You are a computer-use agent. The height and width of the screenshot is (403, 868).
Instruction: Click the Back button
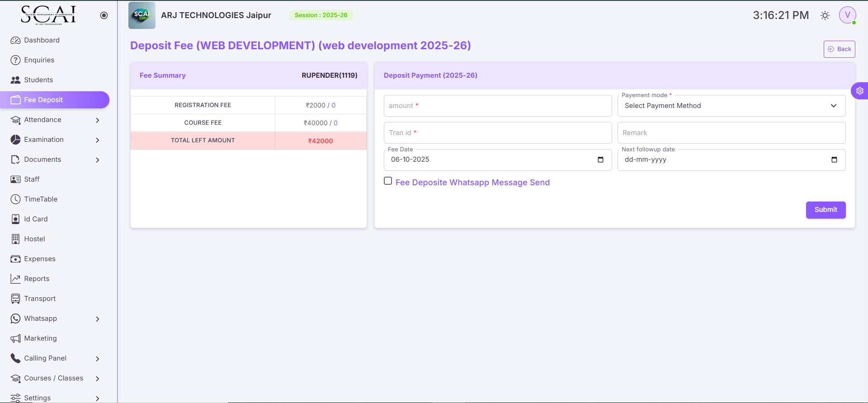pyautogui.click(x=839, y=49)
